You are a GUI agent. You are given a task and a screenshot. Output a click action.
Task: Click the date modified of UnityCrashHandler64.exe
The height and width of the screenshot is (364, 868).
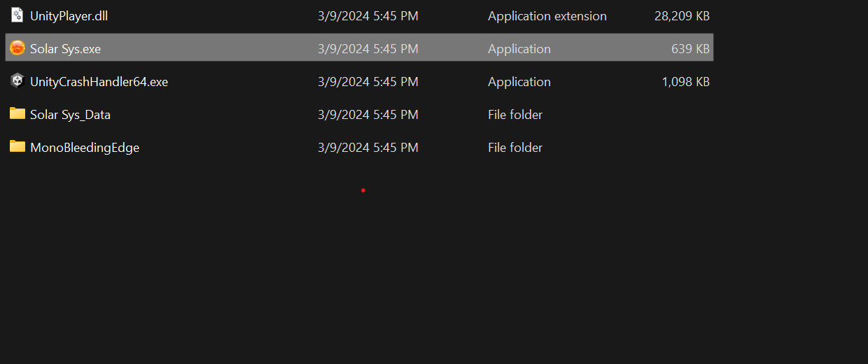tap(367, 82)
